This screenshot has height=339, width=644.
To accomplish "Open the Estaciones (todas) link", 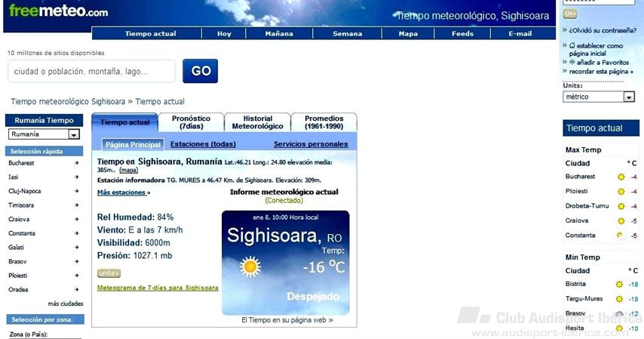I will click(x=203, y=144).
